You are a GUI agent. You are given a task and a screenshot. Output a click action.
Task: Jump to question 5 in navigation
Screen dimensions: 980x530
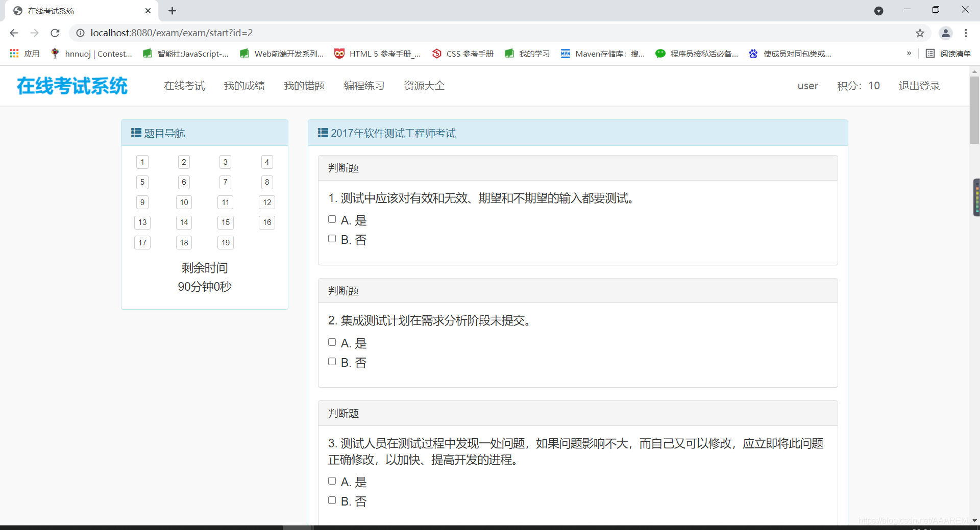tap(142, 182)
